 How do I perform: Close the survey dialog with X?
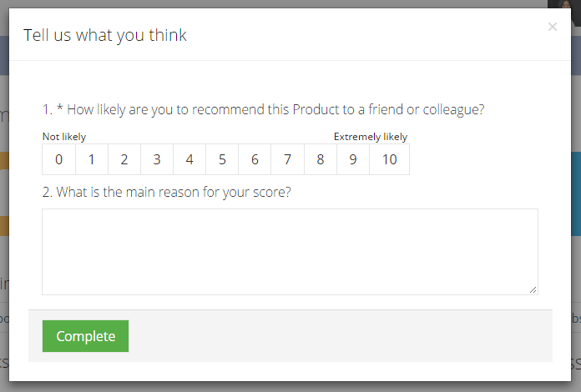[x=553, y=27]
